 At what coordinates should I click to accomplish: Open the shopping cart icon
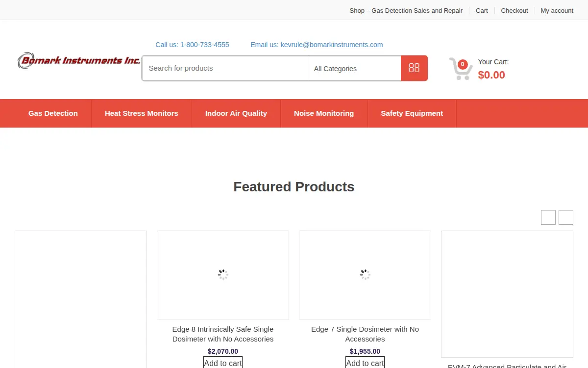coord(461,69)
